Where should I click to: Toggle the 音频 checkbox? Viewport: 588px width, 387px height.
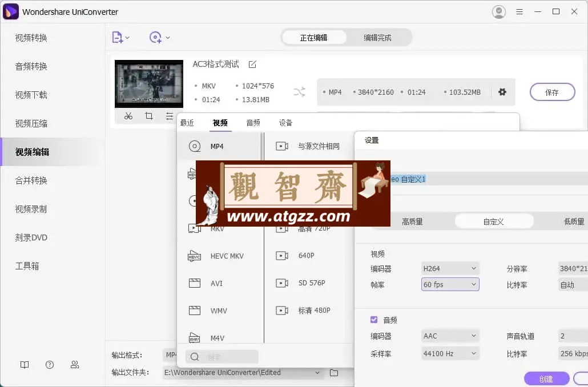pyautogui.click(x=374, y=320)
